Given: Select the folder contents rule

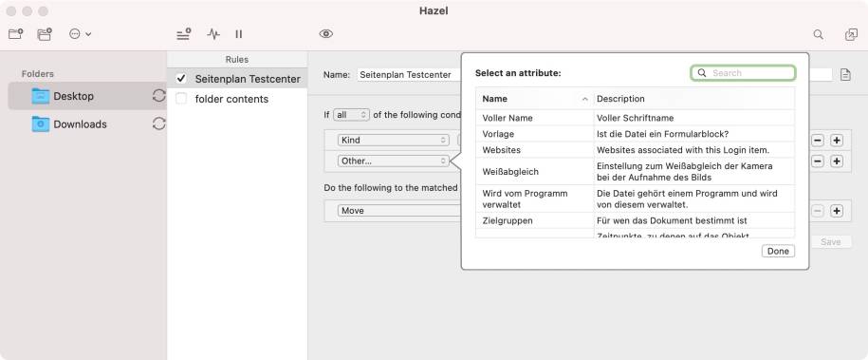Looking at the screenshot, I should tap(237, 99).
